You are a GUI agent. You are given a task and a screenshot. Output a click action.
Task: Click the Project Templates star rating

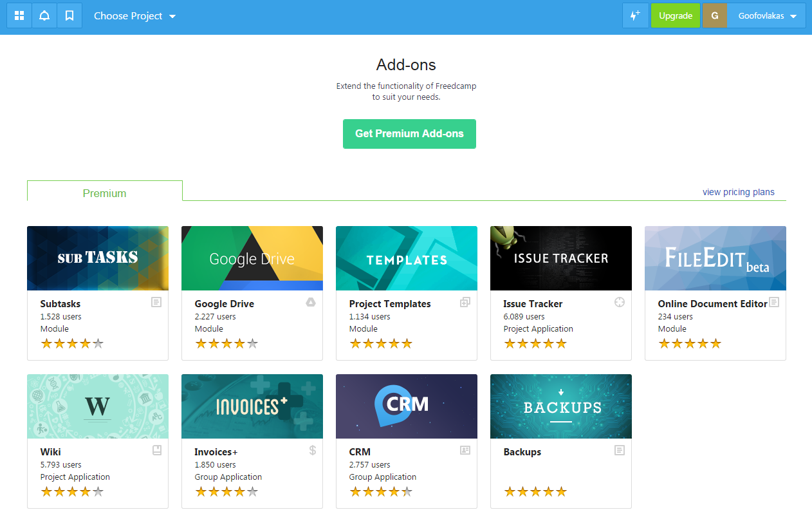(381, 344)
